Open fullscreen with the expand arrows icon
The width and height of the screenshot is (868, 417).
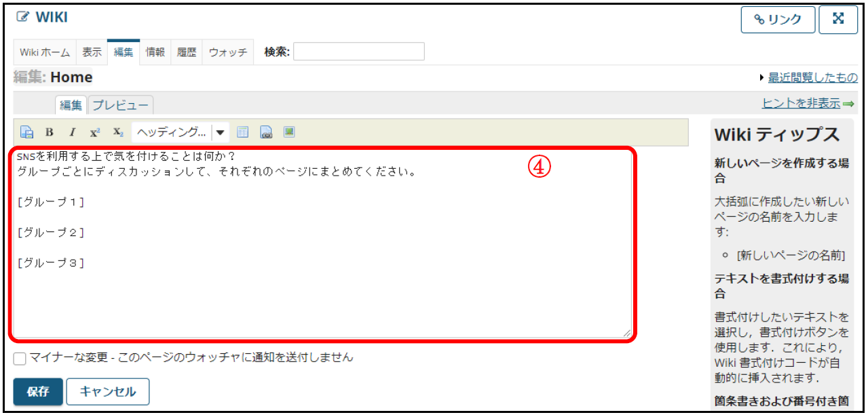pos(838,20)
